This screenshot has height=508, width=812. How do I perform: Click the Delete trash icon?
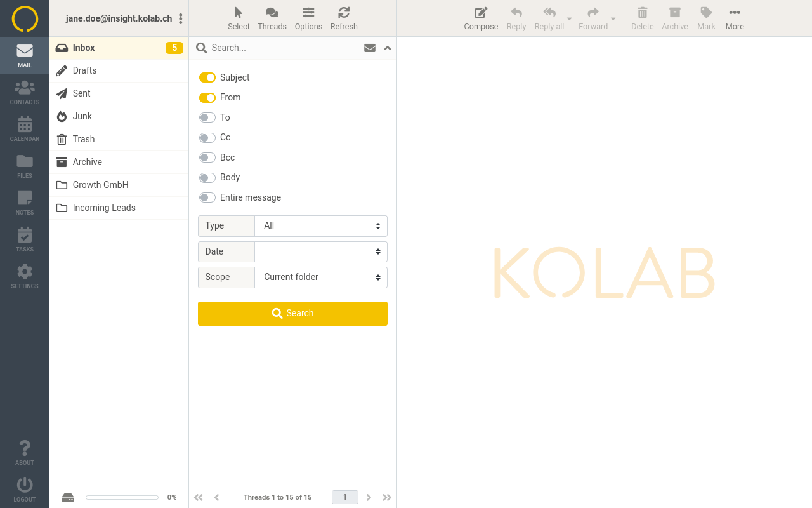[642, 18]
